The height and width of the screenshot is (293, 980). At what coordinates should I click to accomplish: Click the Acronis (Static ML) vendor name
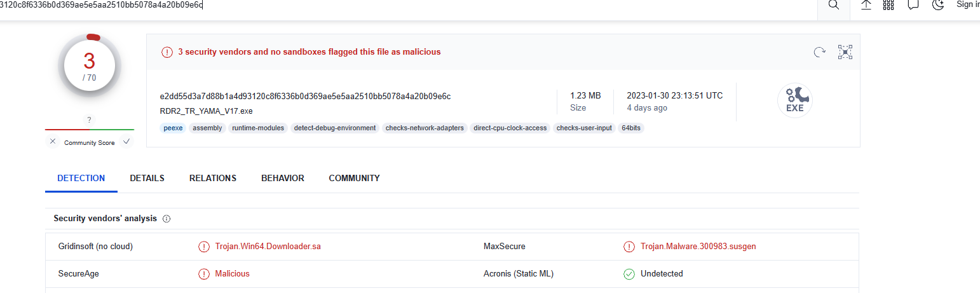coord(519,273)
